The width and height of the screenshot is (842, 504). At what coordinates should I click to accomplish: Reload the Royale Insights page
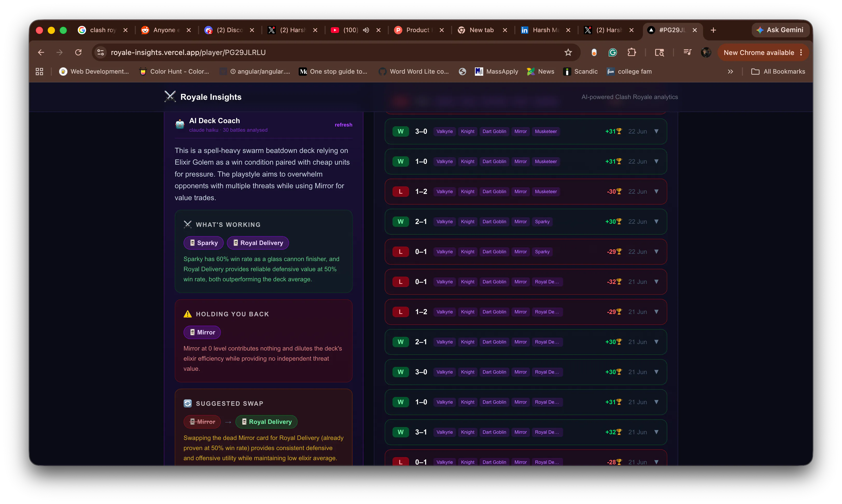coord(79,52)
